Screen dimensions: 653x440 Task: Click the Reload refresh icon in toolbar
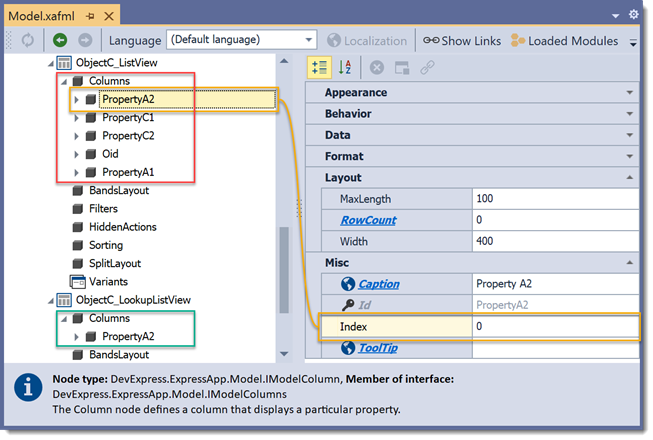(27, 40)
